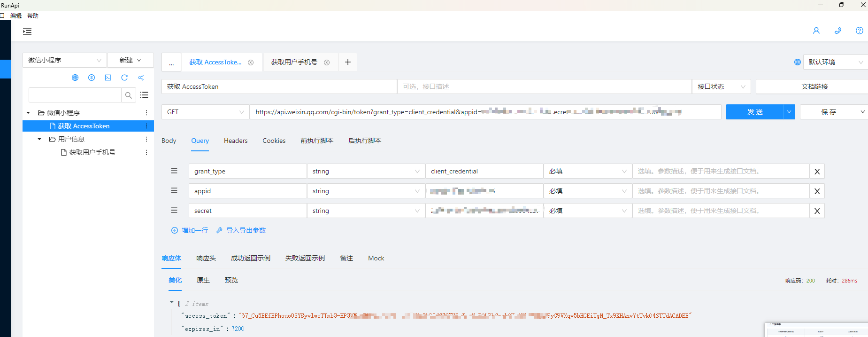Open the 接口状态 dropdown
The height and width of the screenshot is (337, 868).
[721, 86]
